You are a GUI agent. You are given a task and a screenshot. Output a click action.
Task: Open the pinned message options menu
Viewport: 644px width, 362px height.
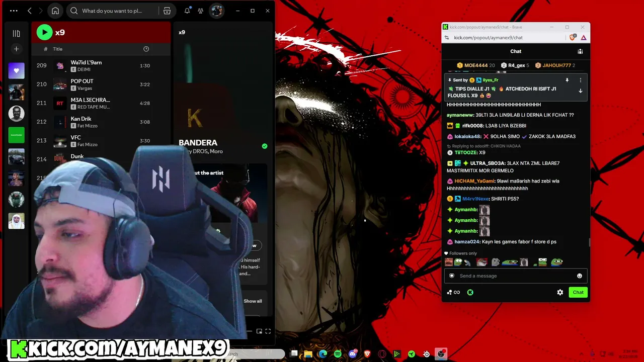[x=580, y=80]
